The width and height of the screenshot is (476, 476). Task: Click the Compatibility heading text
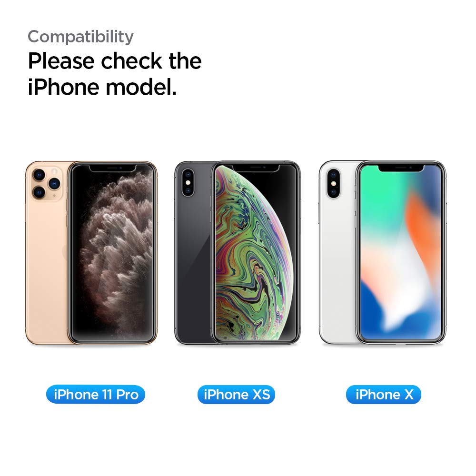(81, 37)
